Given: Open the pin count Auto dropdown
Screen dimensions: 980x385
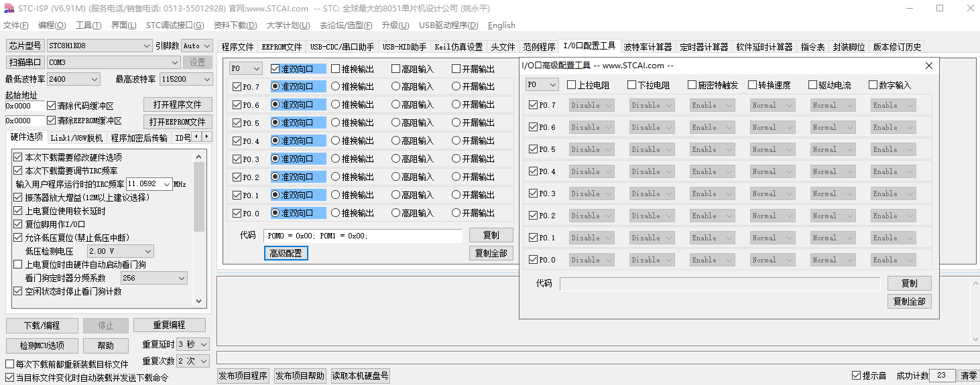Looking at the screenshot, I should pyautogui.click(x=196, y=46).
